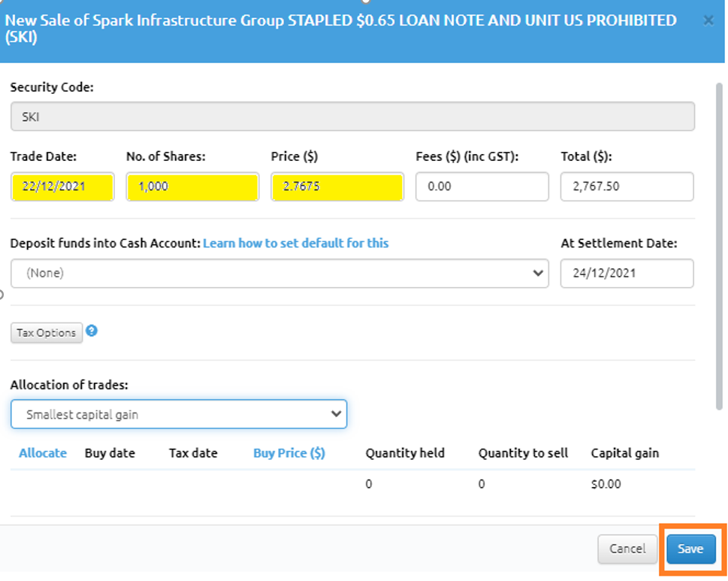The width and height of the screenshot is (728, 581).
Task: Click the Tax Options help question icon
Action: tap(92, 331)
